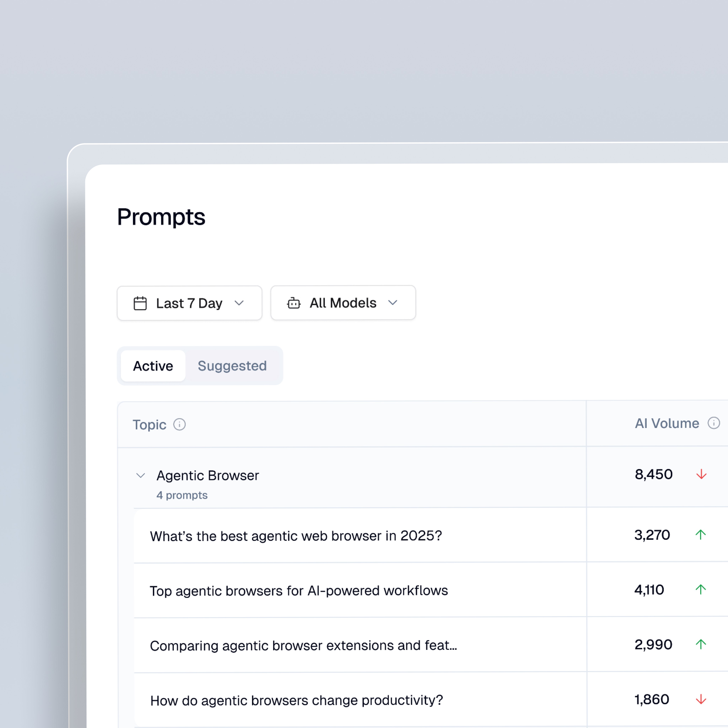Image resolution: width=728 pixels, height=728 pixels.
Task: Switch to the Suggested tab
Action: pos(232,365)
